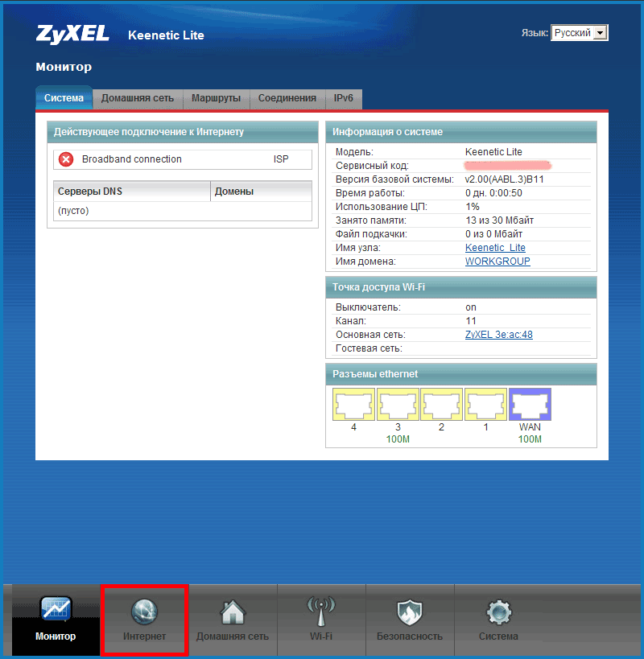
Task: Open the Wi-Fi antenna icon
Action: click(x=321, y=610)
